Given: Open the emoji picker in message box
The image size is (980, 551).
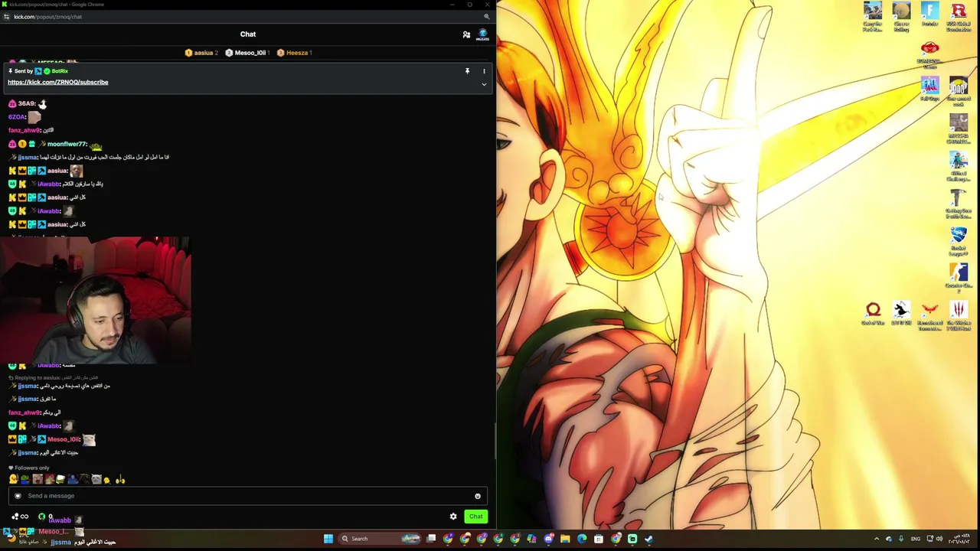Looking at the screenshot, I should point(478,496).
